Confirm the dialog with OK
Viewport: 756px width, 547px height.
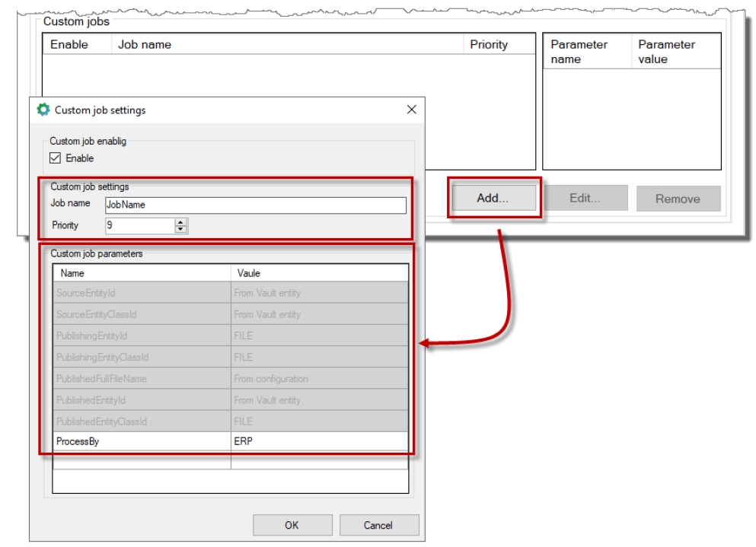(x=292, y=525)
